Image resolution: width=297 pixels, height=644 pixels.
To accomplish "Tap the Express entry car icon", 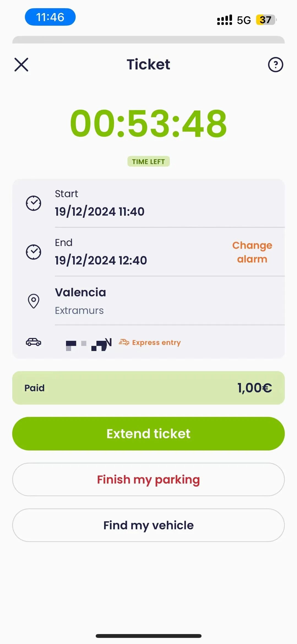I will pyautogui.click(x=124, y=342).
